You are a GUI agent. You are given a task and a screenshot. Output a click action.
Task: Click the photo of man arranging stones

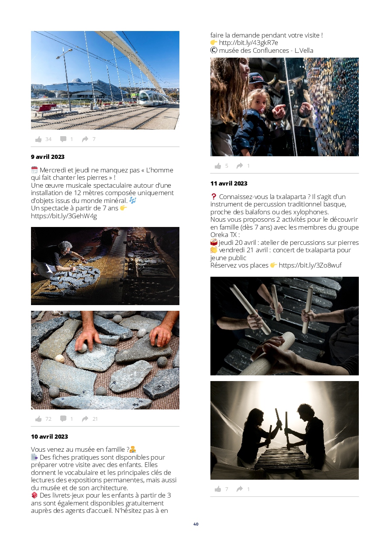(105, 266)
